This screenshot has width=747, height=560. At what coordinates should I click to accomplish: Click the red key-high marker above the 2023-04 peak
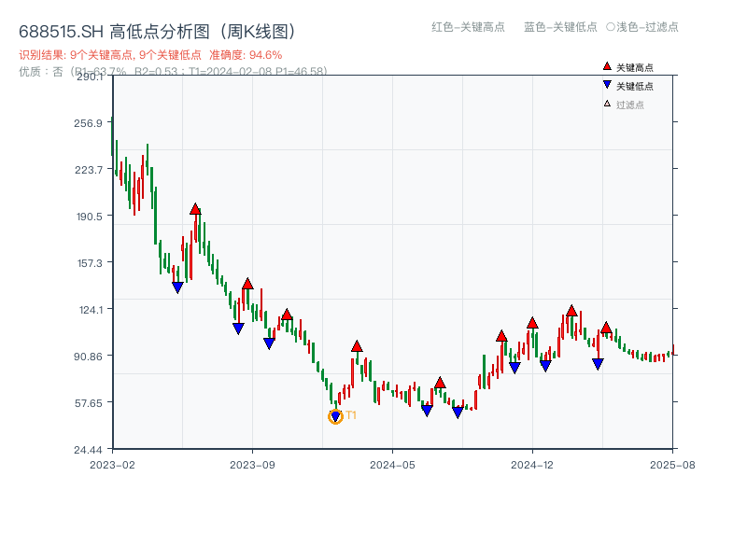point(195,208)
